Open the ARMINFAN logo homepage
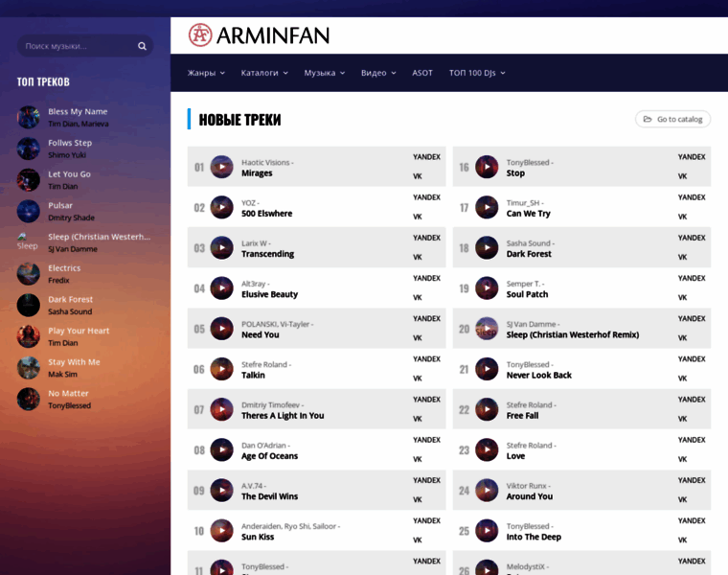The width and height of the screenshot is (728, 575). pos(259,35)
